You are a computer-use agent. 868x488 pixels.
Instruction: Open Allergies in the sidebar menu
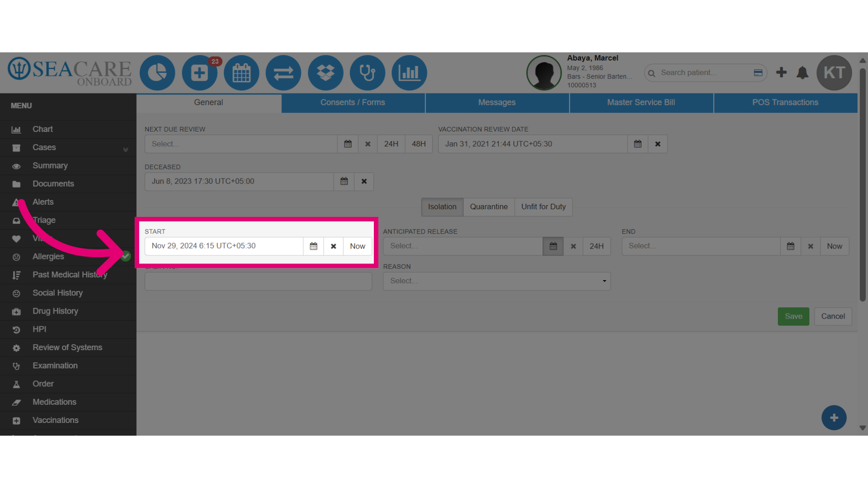68,257
